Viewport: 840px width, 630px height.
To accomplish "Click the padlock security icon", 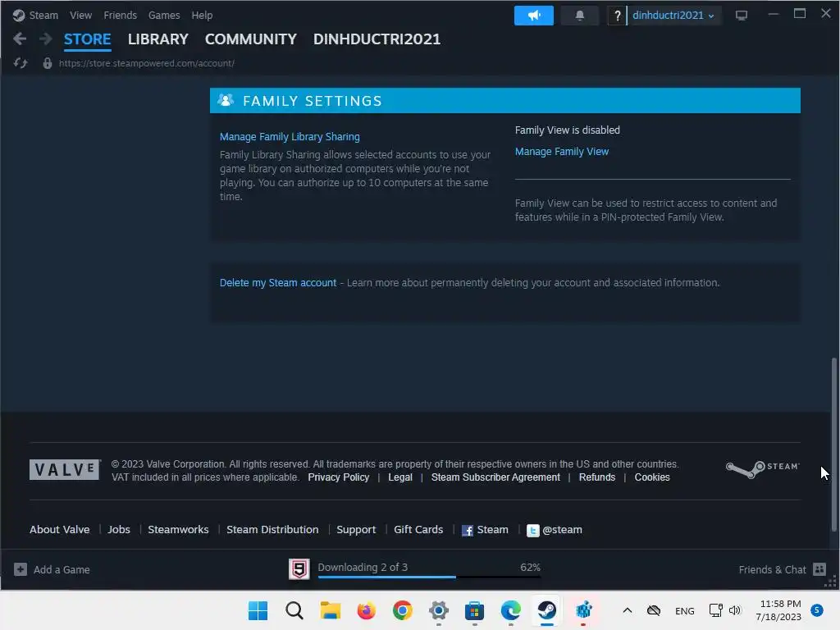I will (47, 63).
